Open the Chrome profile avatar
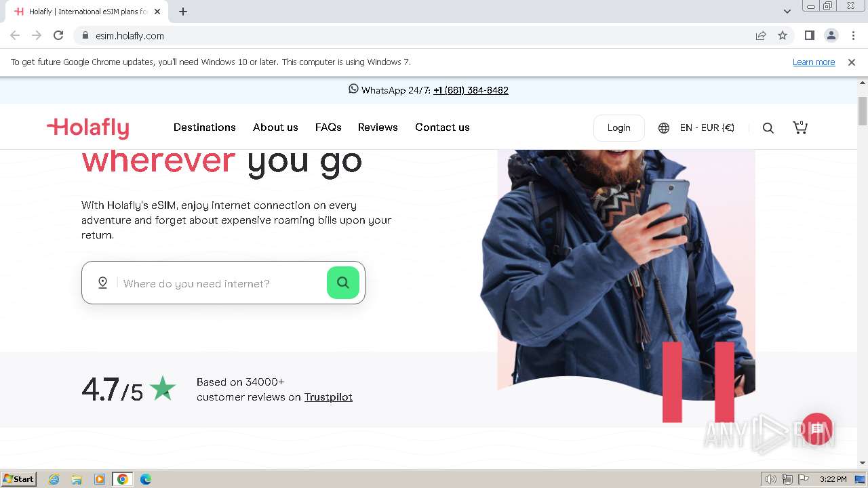This screenshot has height=488, width=868. click(831, 35)
